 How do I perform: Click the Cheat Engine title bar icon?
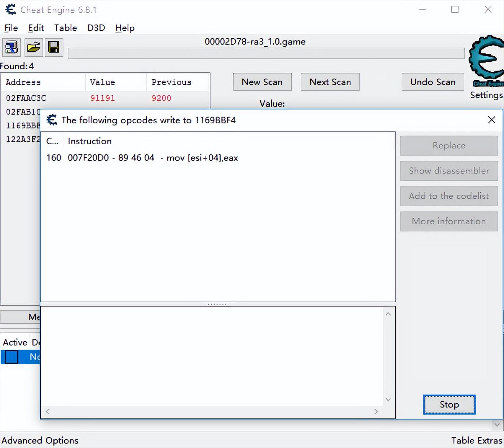tap(11, 9)
